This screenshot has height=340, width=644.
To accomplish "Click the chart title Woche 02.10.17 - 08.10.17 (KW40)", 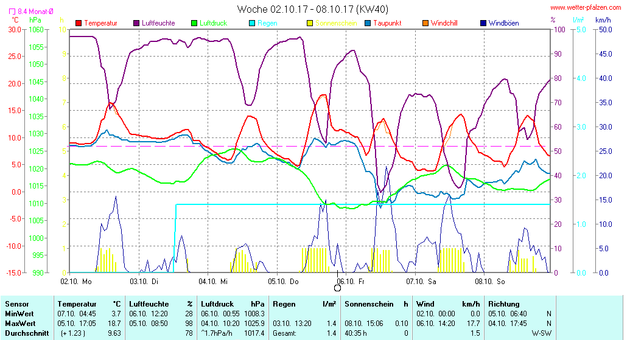I will pyautogui.click(x=312, y=9).
